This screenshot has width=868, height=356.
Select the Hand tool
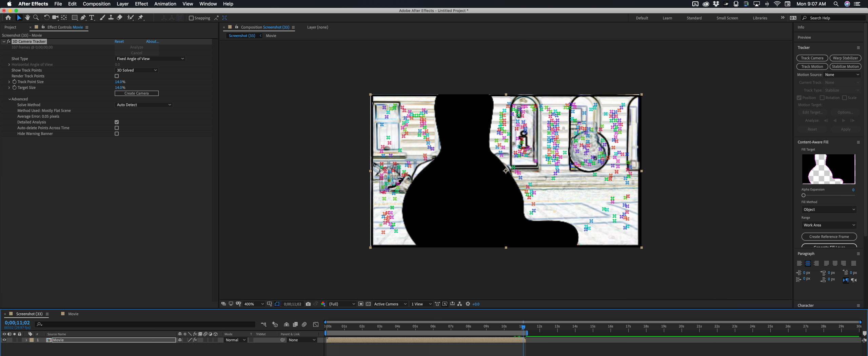(x=27, y=17)
